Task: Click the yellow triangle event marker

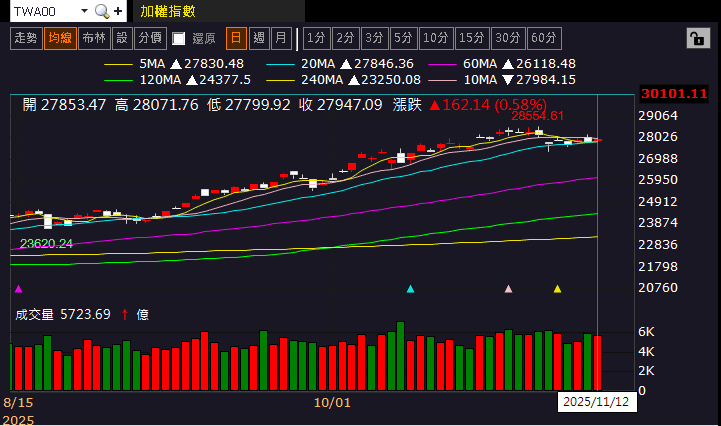Action: pyautogui.click(x=557, y=289)
